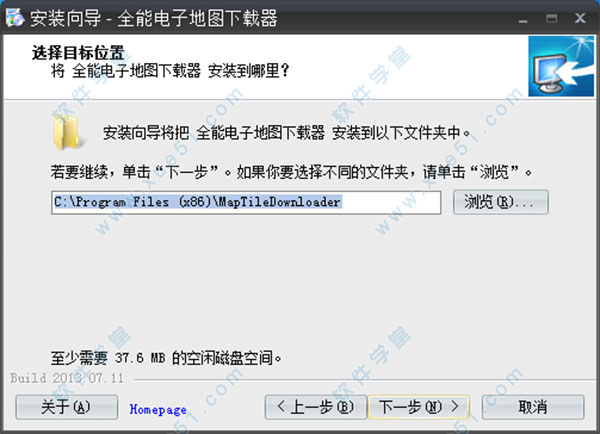Click the installer icon in the title bar
The image size is (600, 434).
tap(15, 18)
